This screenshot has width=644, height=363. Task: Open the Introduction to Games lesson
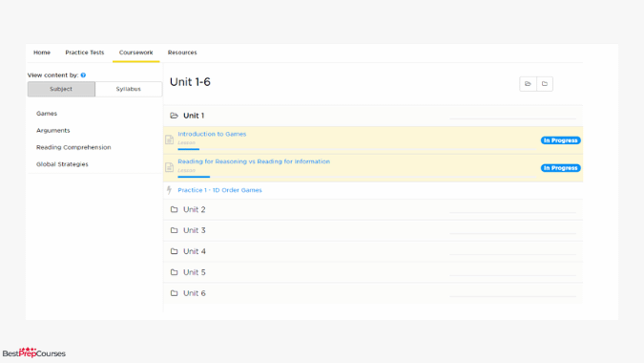click(212, 134)
